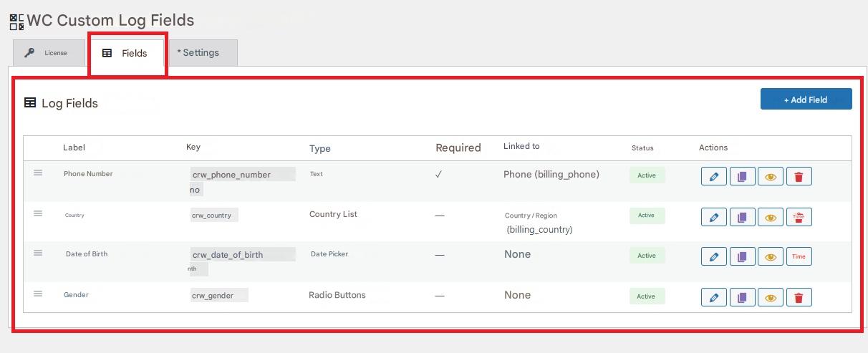Edit the Phone Number field
The width and height of the screenshot is (868, 353).
point(713,176)
